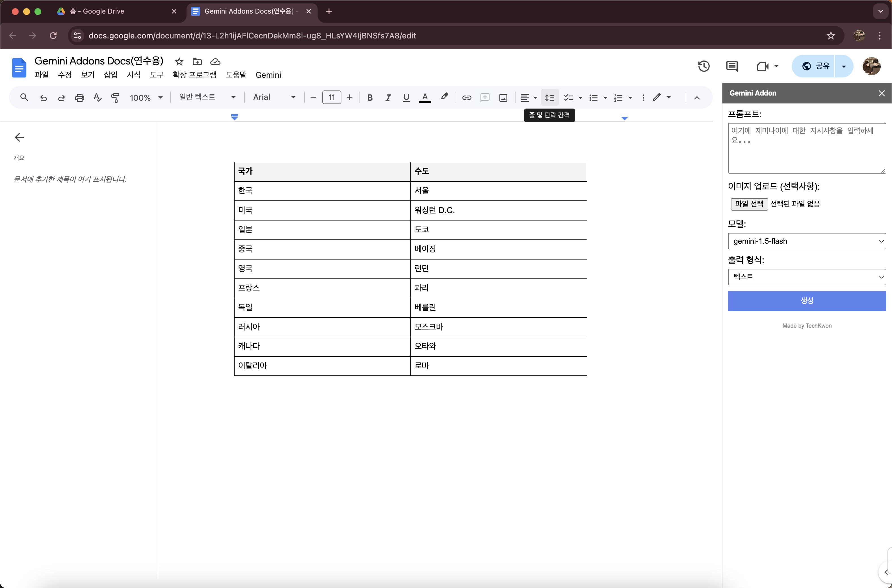Screen dimensions: 892x588
Task: Click the blue 생성 button
Action: pos(807,301)
